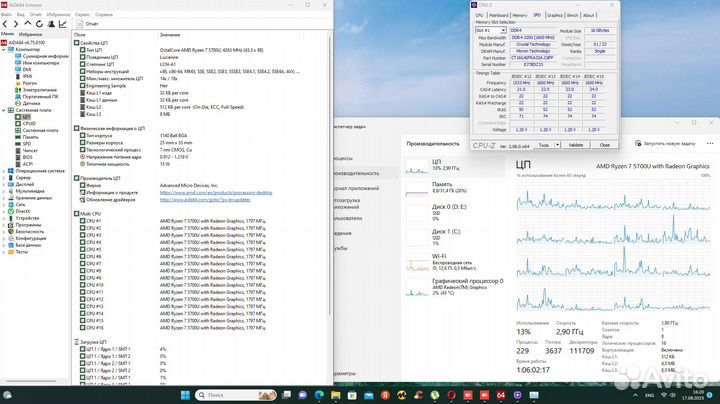This screenshot has width=720, height=404.
Task: Open the Справка menu in AIDA64
Action: tap(104, 15)
